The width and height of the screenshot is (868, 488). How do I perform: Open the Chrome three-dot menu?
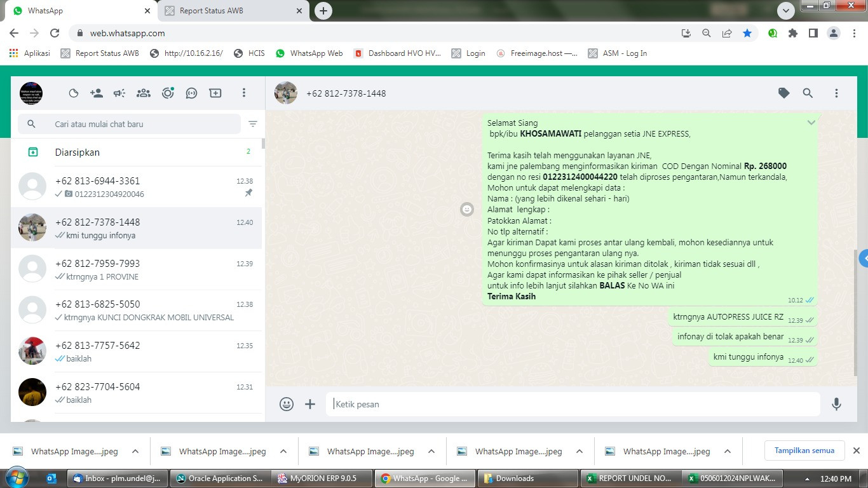[854, 33]
